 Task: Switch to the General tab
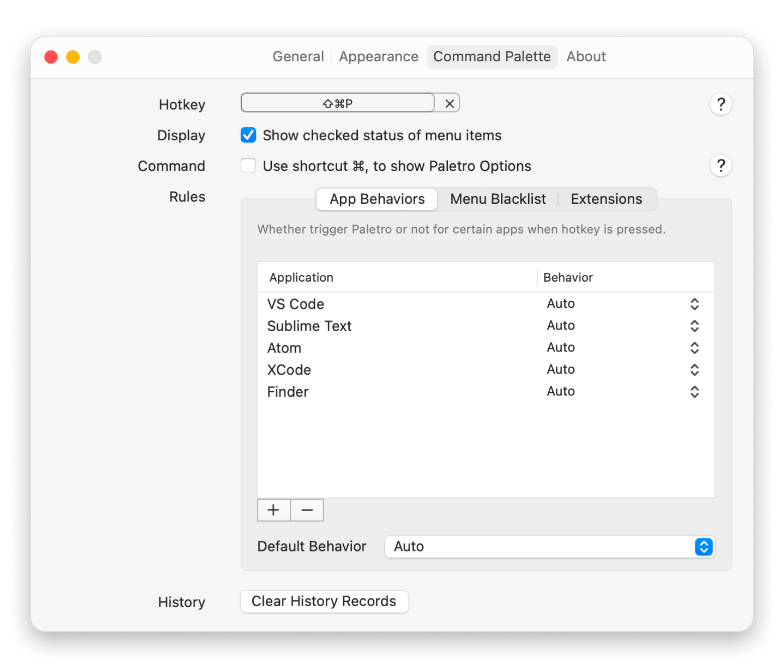pyautogui.click(x=298, y=56)
